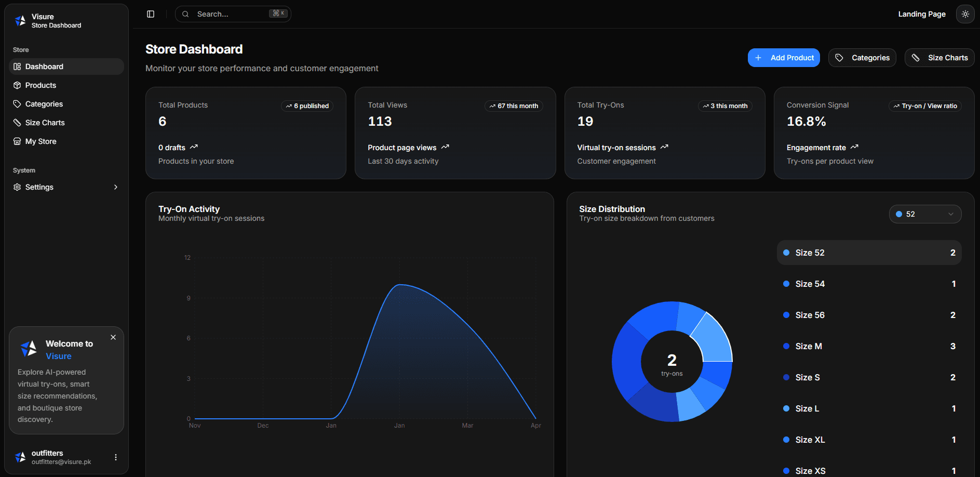The image size is (980, 477).
Task: Go to the Landing Page
Action: coord(922,14)
